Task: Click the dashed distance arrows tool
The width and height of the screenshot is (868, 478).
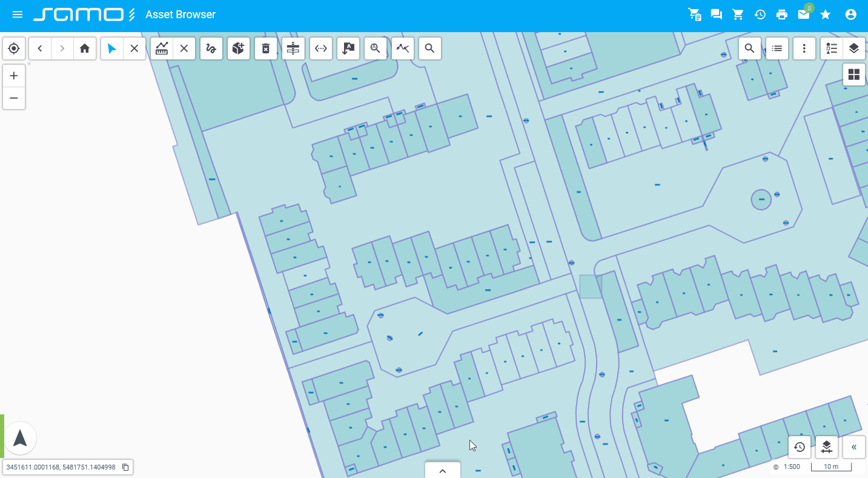Action: pos(321,48)
